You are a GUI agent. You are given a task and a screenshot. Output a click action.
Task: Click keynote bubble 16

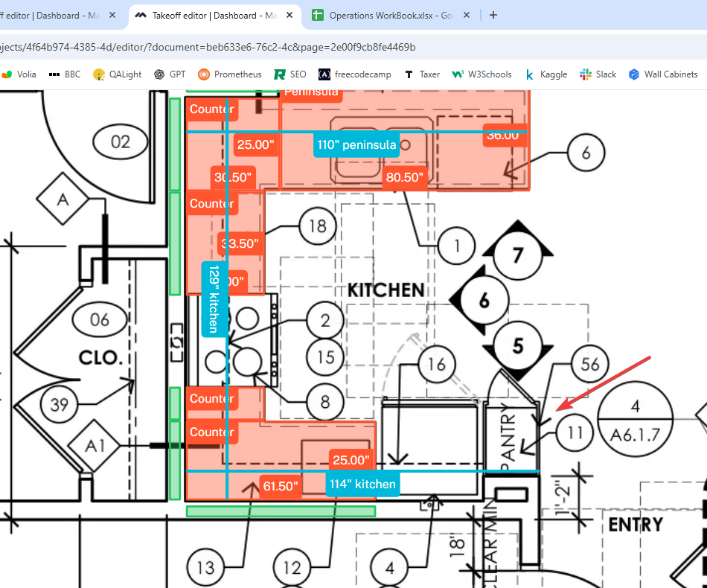point(436,365)
